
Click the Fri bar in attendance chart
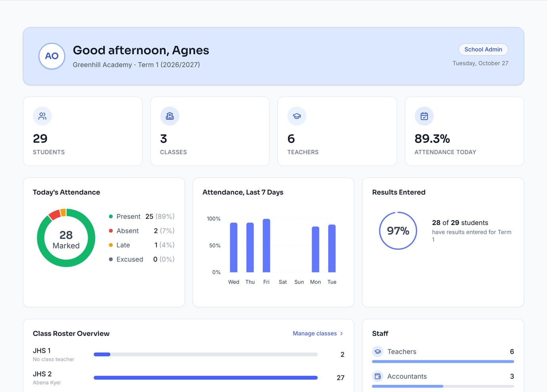pyautogui.click(x=266, y=245)
